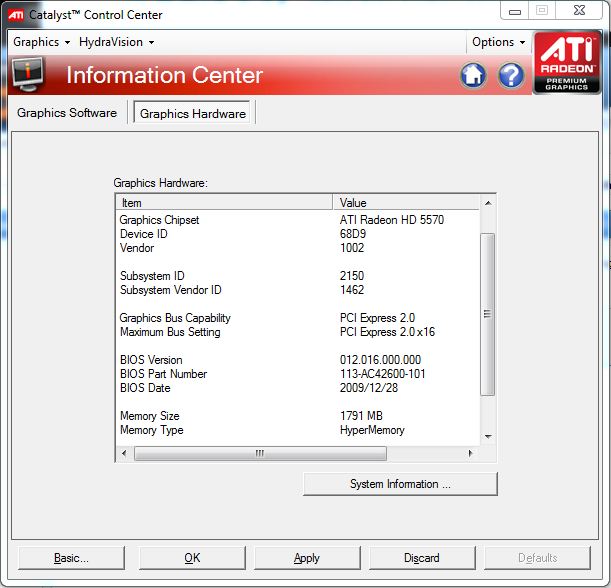Viewport: 611px width, 588px height.
Task: Click the horizontal scroll right arrow
Action: click(x=471, y=453)
